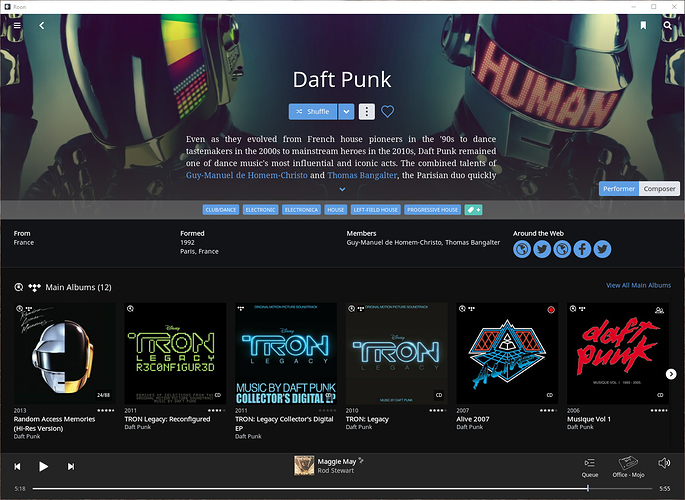Open the hamburger navigation menu
Viewport: 685px width, 500px height.
pyautogui.click(x=17, y=25)
